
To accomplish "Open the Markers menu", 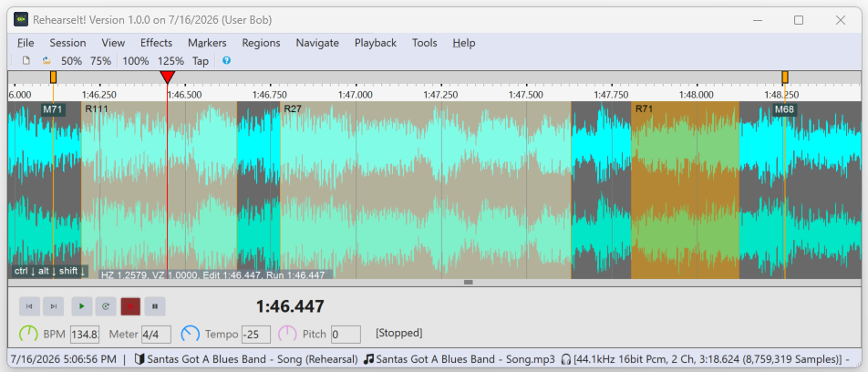I will pyautogui.click(x=207, y=43).
